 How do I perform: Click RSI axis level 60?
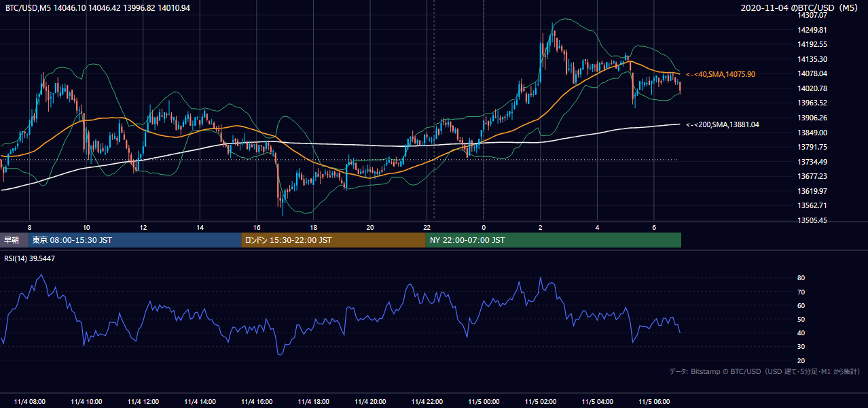coord(801,306)
